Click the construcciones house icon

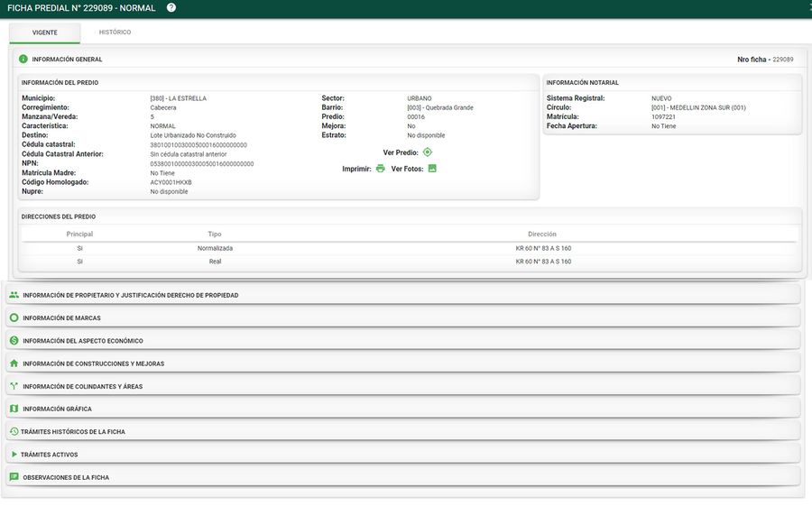[x=14, y=363]
